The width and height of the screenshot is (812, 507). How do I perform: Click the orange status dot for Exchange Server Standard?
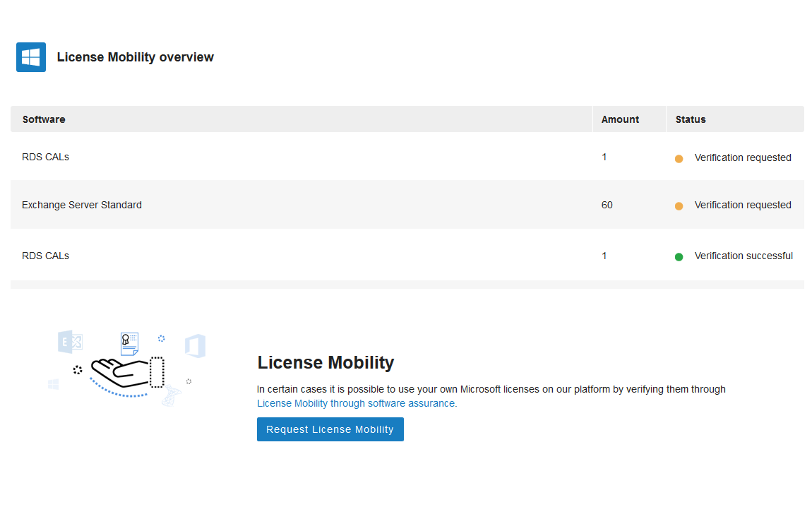[679, 206]
